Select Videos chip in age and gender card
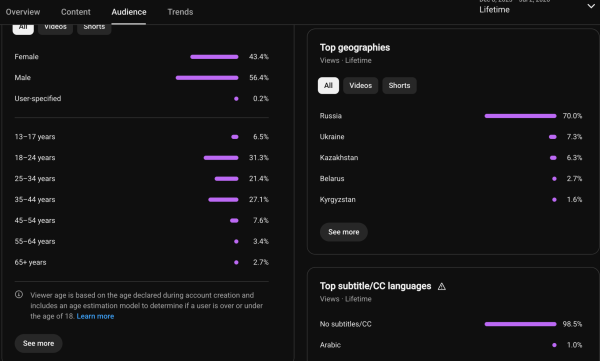The height and width of the screenshot is (361, 600). (x=55, y=28)
